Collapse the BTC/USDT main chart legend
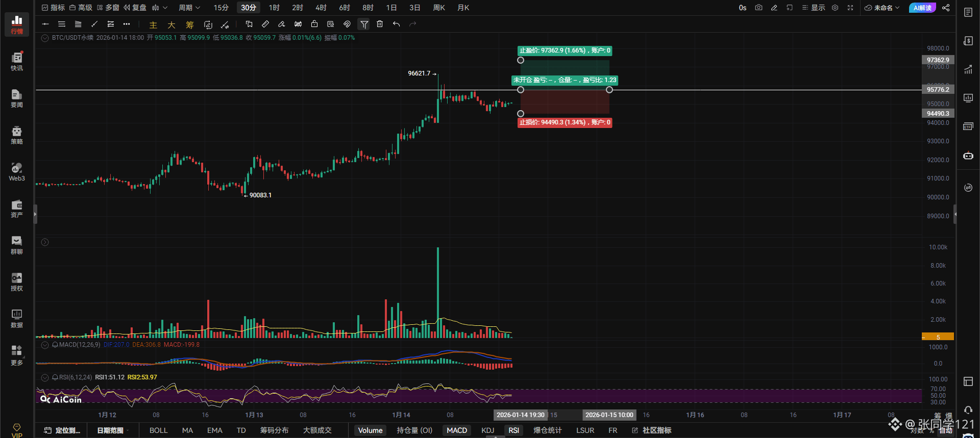 pyautogui.click(x=45, y=38)
